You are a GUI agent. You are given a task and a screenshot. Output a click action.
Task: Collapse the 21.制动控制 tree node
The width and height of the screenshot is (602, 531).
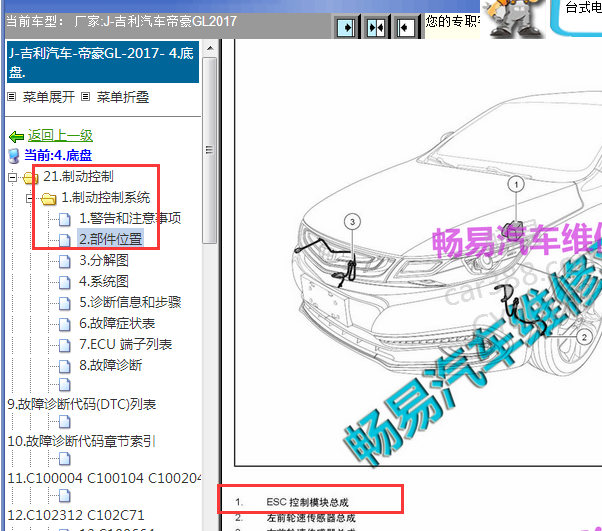tap(12, 177)
